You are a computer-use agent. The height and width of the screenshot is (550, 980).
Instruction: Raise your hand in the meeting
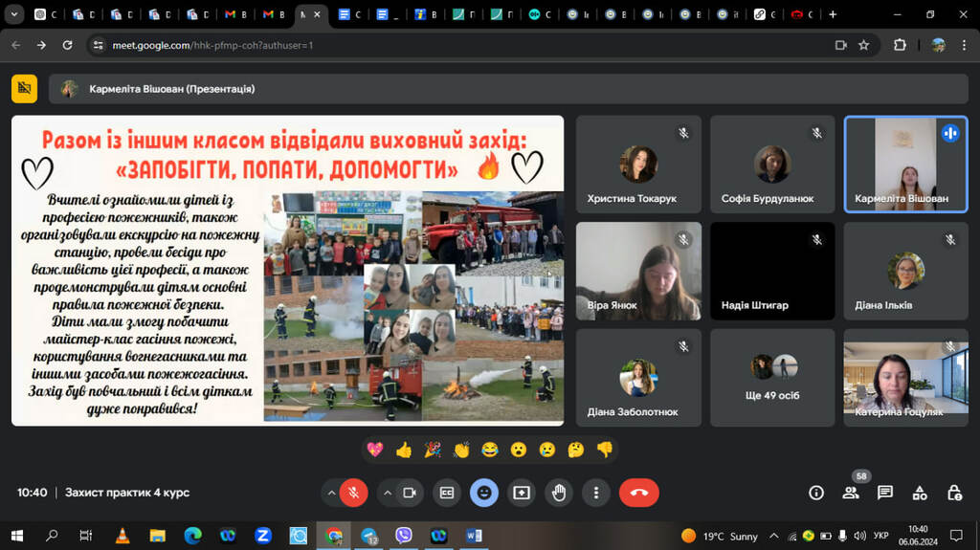point(559,493)
